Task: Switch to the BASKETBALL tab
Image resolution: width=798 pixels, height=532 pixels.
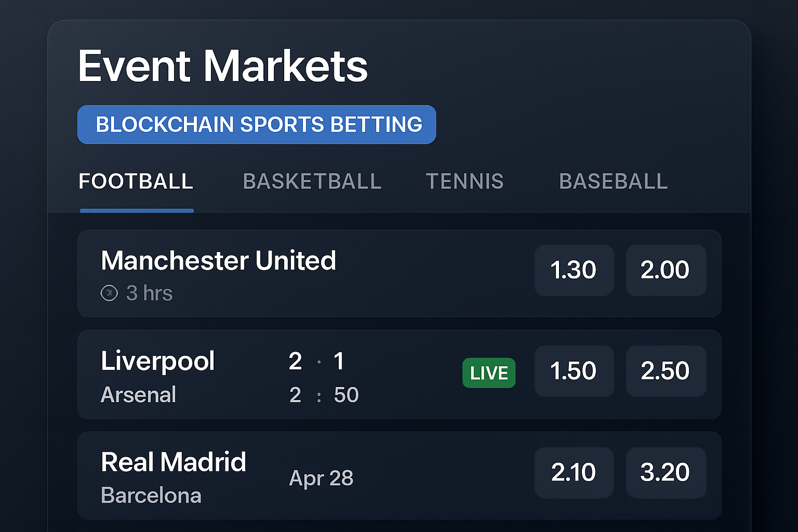Action: click(x=312, y=181)
